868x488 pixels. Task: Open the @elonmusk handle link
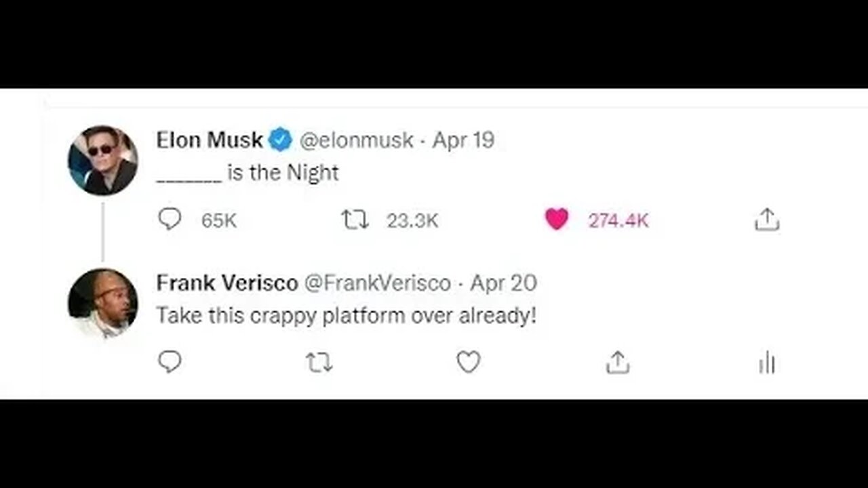(x=355, y=140)
